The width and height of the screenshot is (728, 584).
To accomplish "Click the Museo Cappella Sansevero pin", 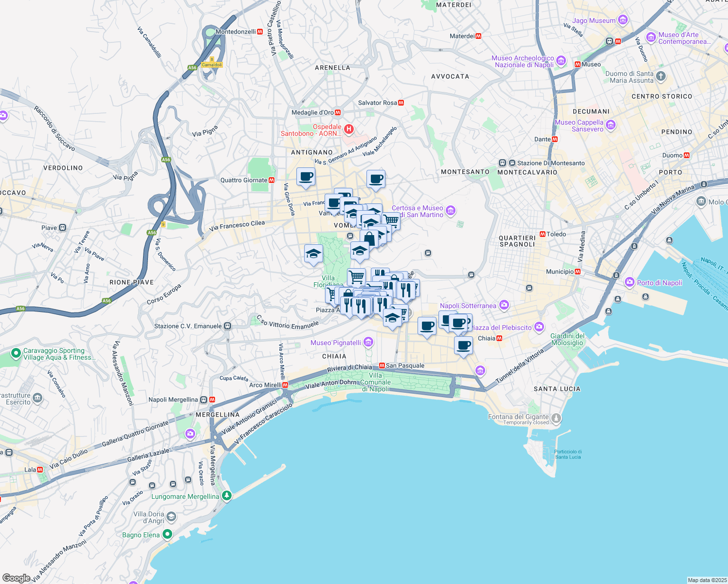I will [x=611, y=126].
